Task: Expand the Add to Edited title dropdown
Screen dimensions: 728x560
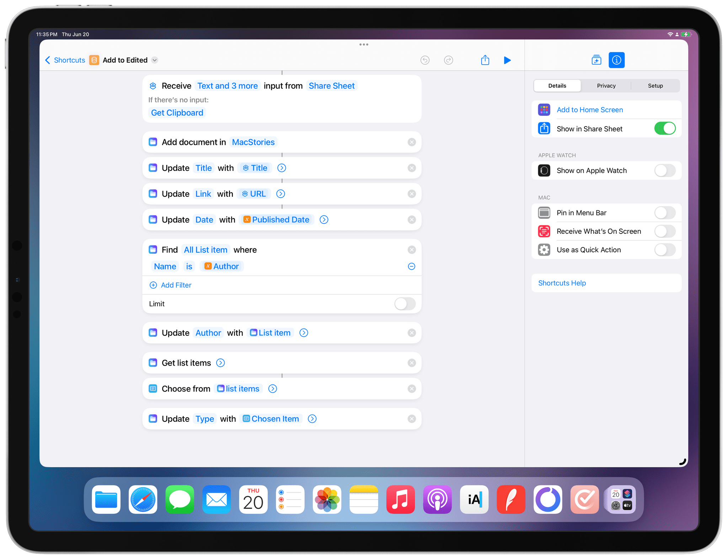Action: coord(155,60)
